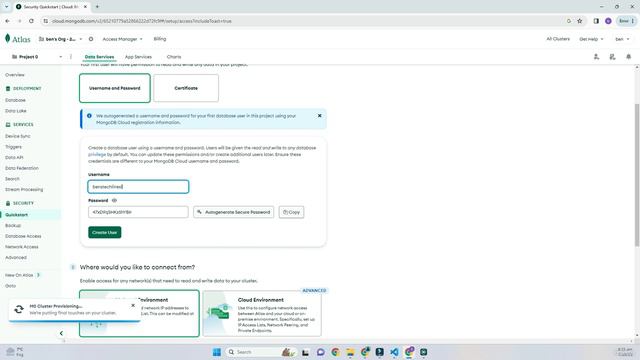640x360 pixels.
Task: Expand ben's Org organization dropdown
Action: pyautogui.click(x=60, y=39)
